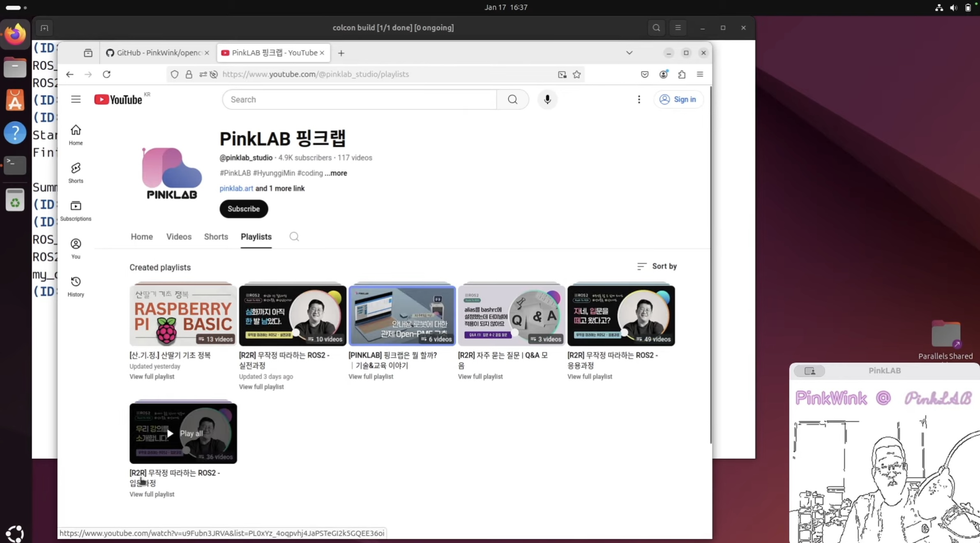Open the pinklab.art link
The width and height of the screenshot is (980, 543).
click(236, 188)
